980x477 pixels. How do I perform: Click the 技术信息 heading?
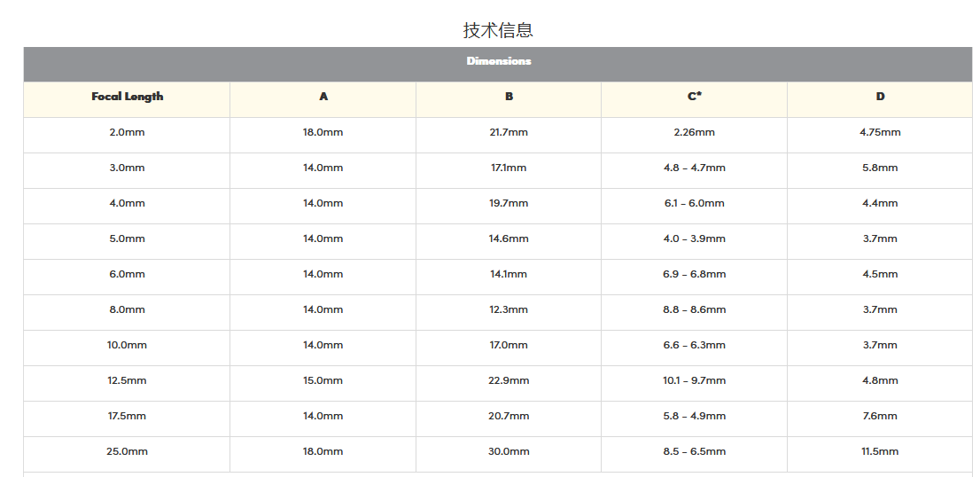[497, 30]
